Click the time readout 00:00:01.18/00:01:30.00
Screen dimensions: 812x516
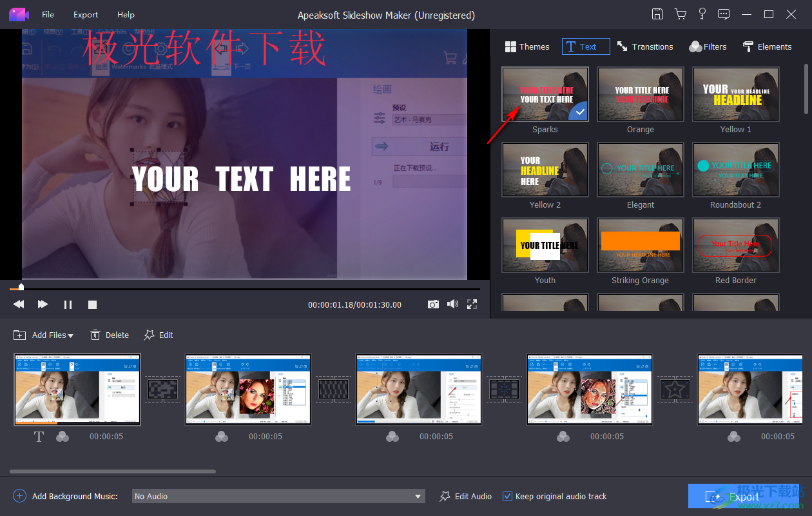pos(354,304)
